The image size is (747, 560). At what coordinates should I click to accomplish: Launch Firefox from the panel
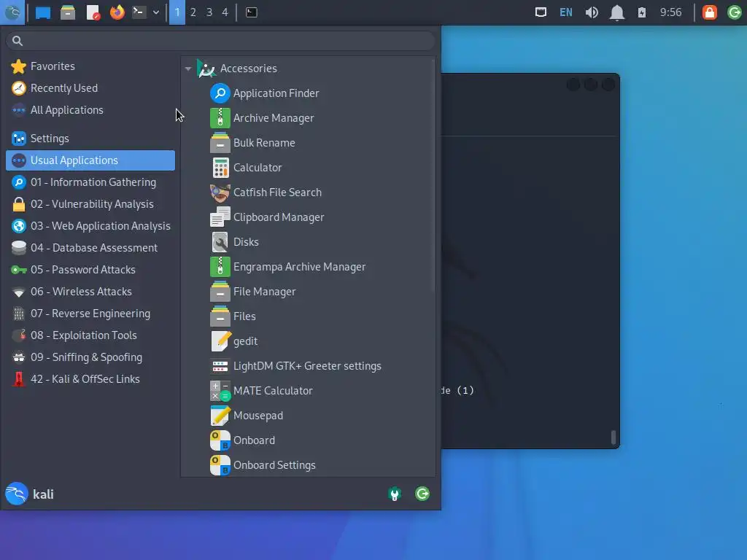pos(117,12)
